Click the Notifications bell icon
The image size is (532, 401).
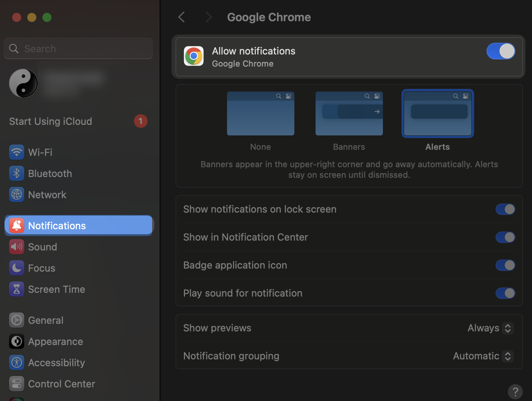pos(17,226)
